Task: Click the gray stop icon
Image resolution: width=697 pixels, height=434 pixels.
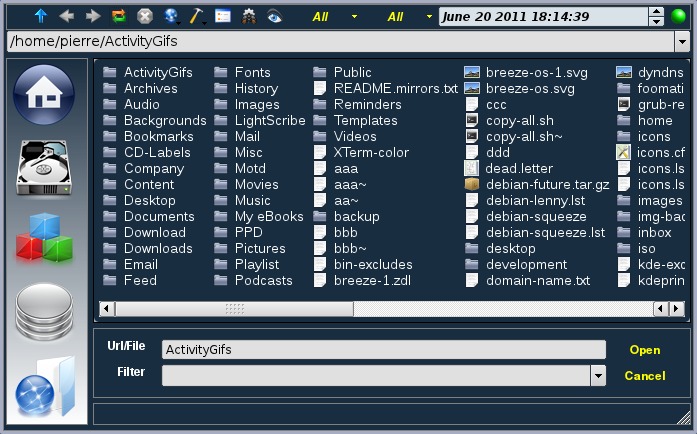Action: pyautogui.click(x=145, y=16)
